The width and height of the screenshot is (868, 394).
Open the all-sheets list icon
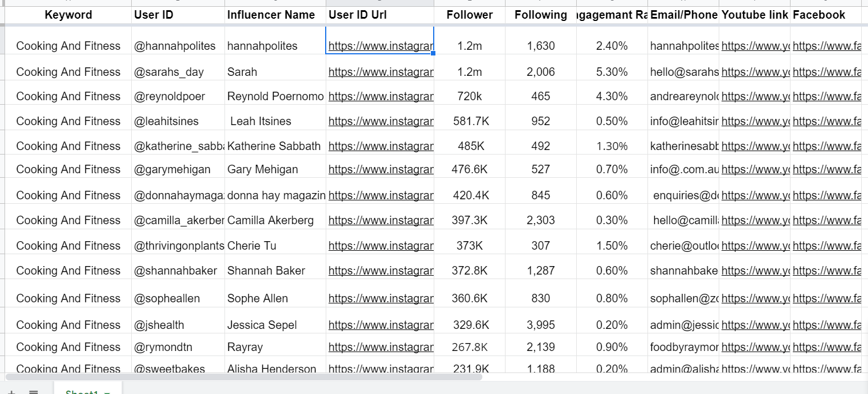(x=34, y=391)
